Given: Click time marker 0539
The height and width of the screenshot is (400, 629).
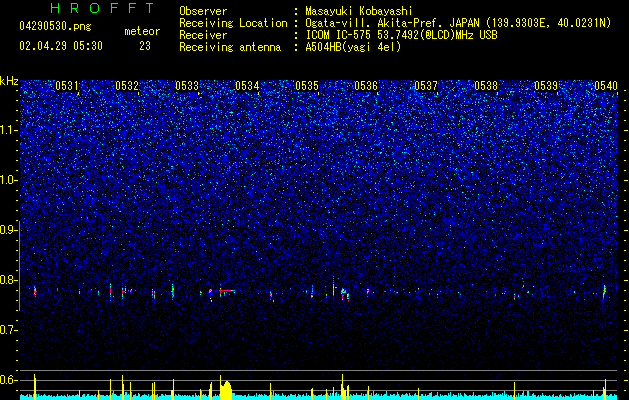Looking at the screenshot, I should tap(546, 85).
